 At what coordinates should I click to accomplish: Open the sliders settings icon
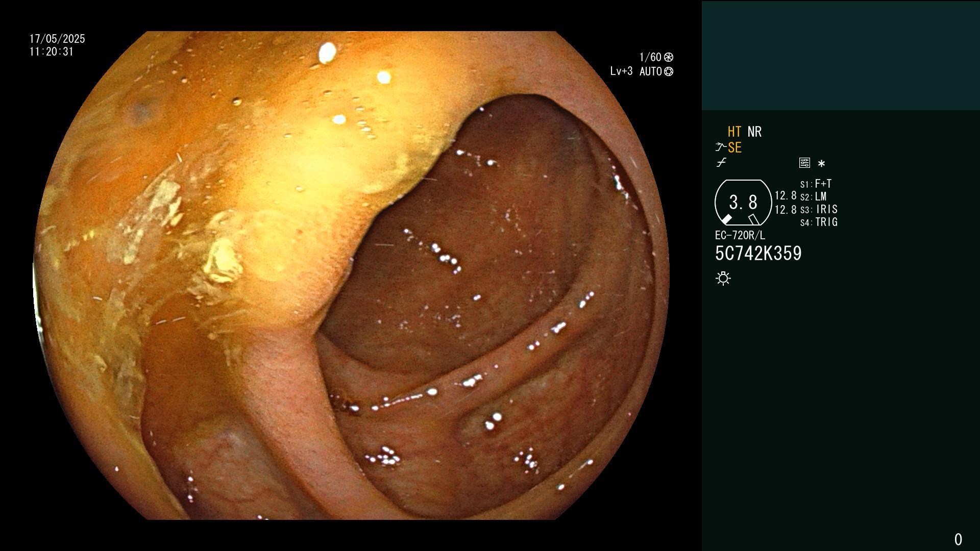coord(804,163)
